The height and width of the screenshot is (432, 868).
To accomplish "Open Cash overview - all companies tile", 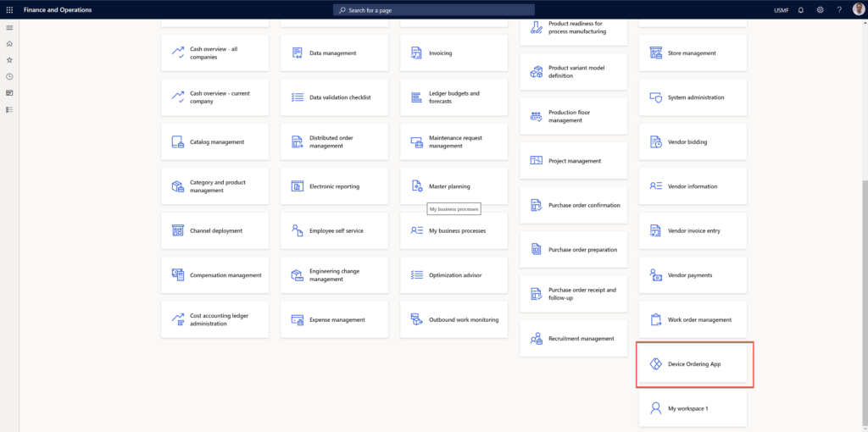I will (x=214, y=53).
